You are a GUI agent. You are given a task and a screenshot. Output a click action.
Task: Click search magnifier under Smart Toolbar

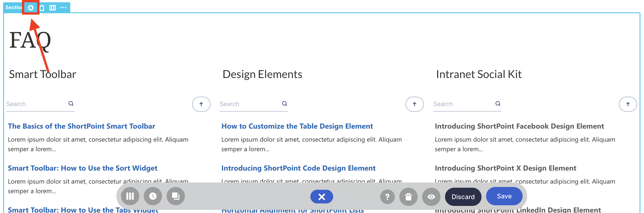[x=71, y=104]
